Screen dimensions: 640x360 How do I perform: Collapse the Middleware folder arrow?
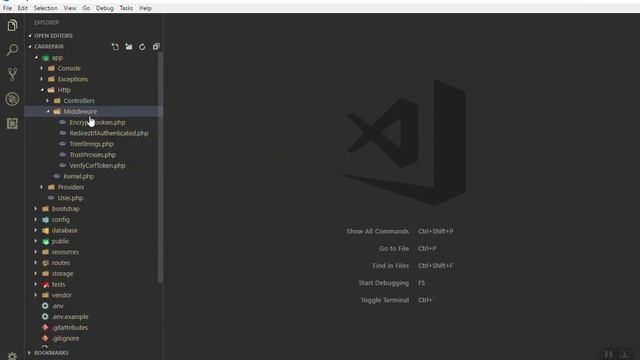[47, 111]
